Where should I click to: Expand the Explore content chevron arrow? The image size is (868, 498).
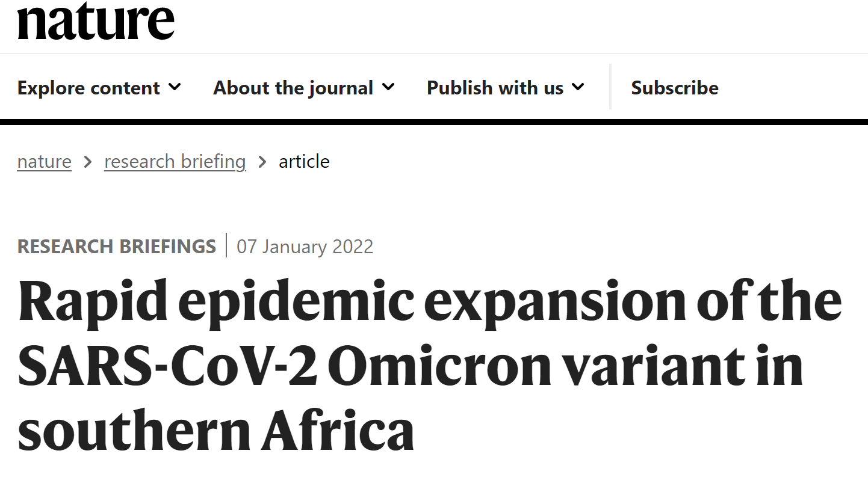(175, 87)
